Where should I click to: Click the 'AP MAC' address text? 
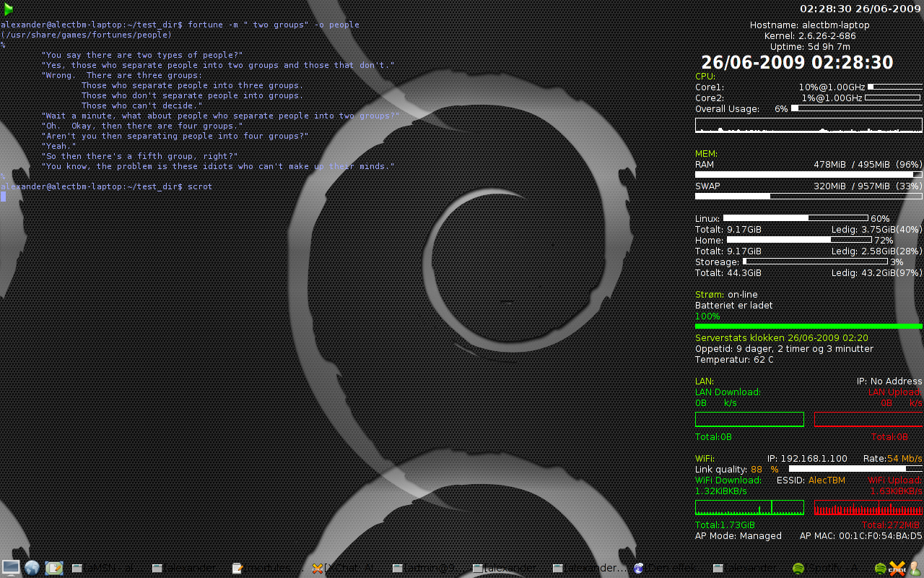861,536
